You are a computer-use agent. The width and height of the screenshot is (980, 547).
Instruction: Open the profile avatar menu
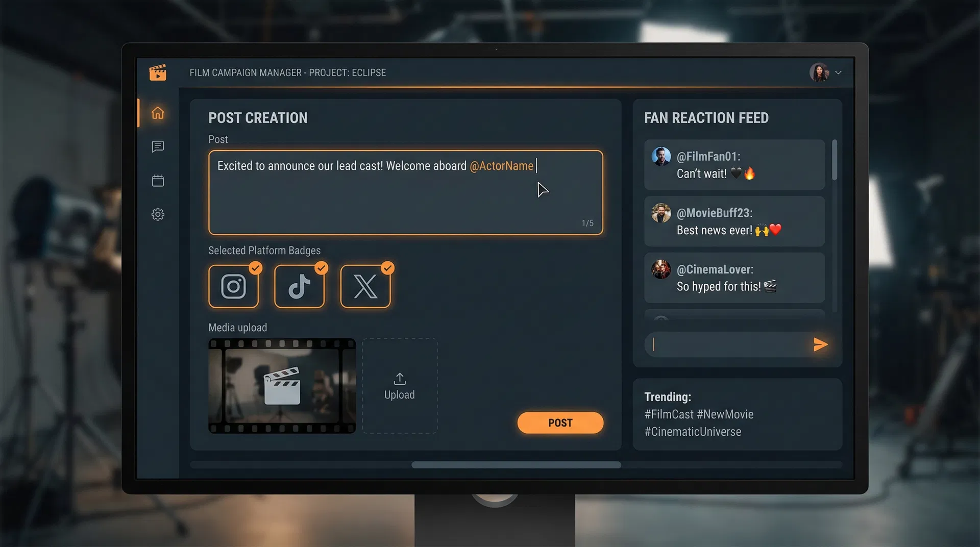click(819, 72)
